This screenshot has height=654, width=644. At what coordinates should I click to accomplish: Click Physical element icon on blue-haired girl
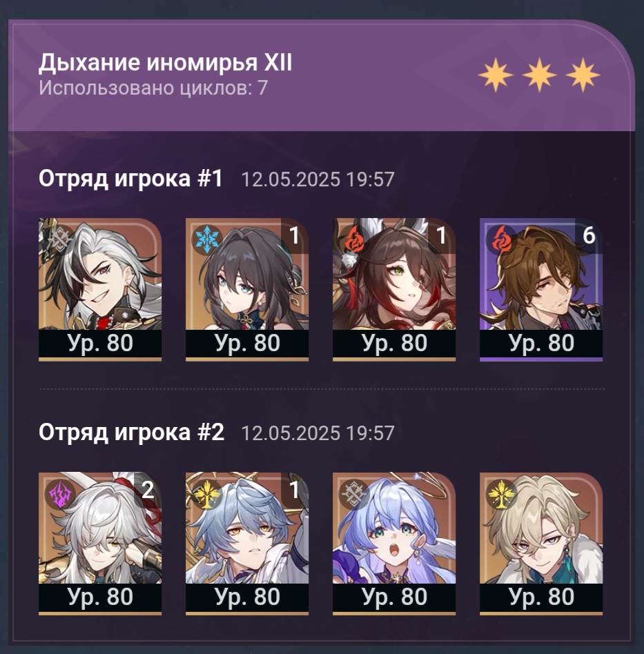point(354,494)
